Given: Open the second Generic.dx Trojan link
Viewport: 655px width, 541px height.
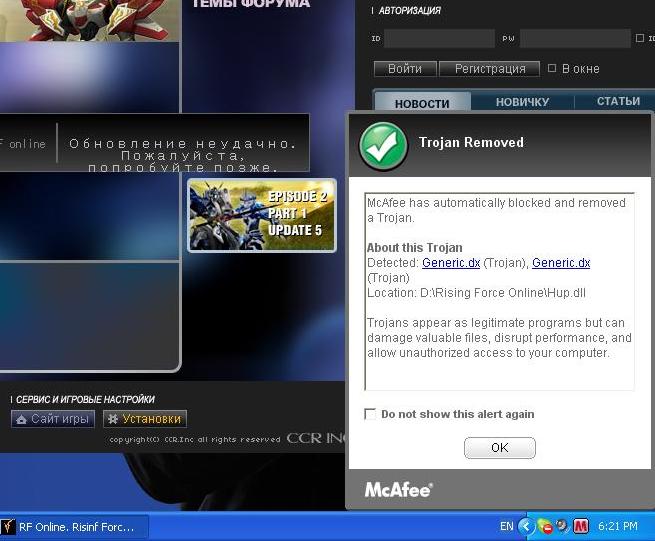Looking at the screenshot, I should coord(561,263).
